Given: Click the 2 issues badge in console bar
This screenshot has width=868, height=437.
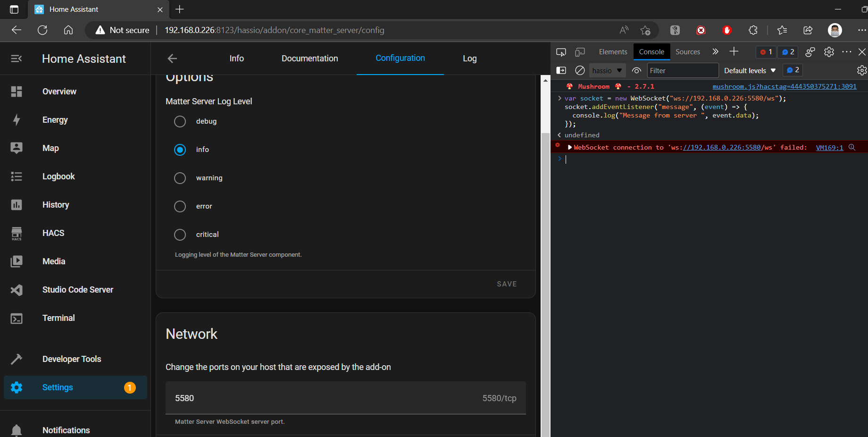Looking at the screenshot, I should [793, 70].
